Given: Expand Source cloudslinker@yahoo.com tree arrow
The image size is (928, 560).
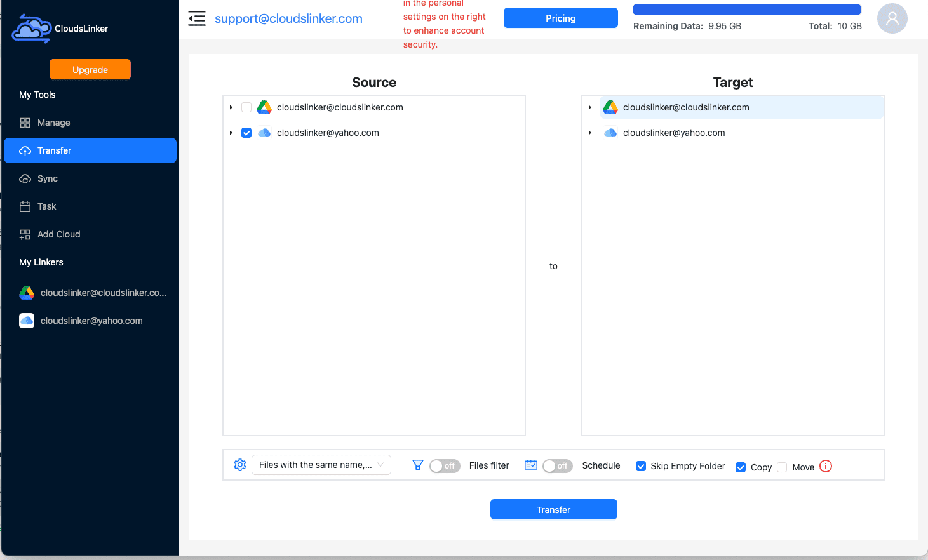Looking at the screenshot, I should [x=231, y=133].
